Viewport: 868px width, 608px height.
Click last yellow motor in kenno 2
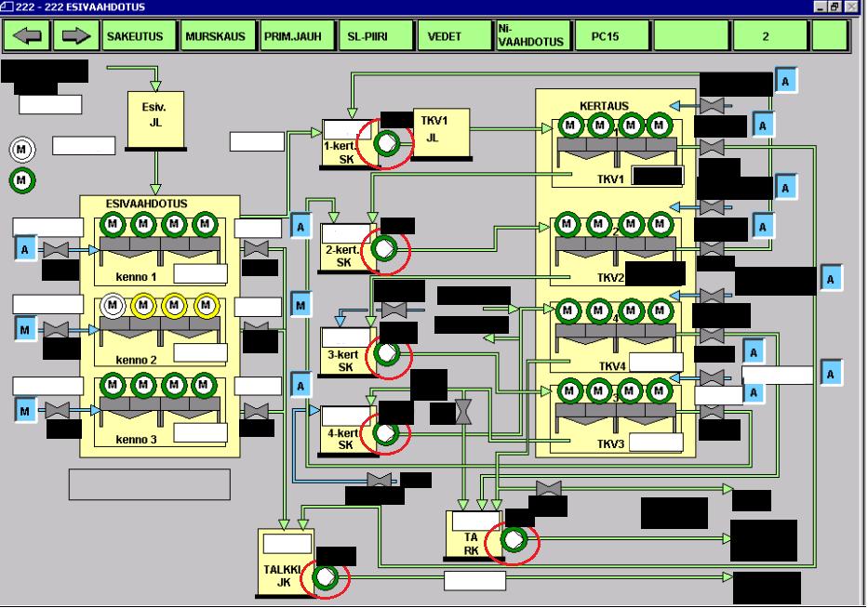(207, 305)
